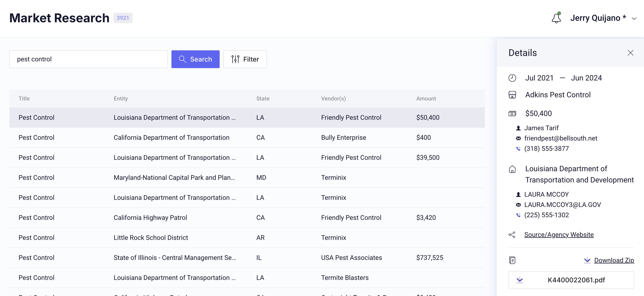Open the Jerry Quijano user dropdown
This screenshot has height=296, width=644.
click(602, 18)
